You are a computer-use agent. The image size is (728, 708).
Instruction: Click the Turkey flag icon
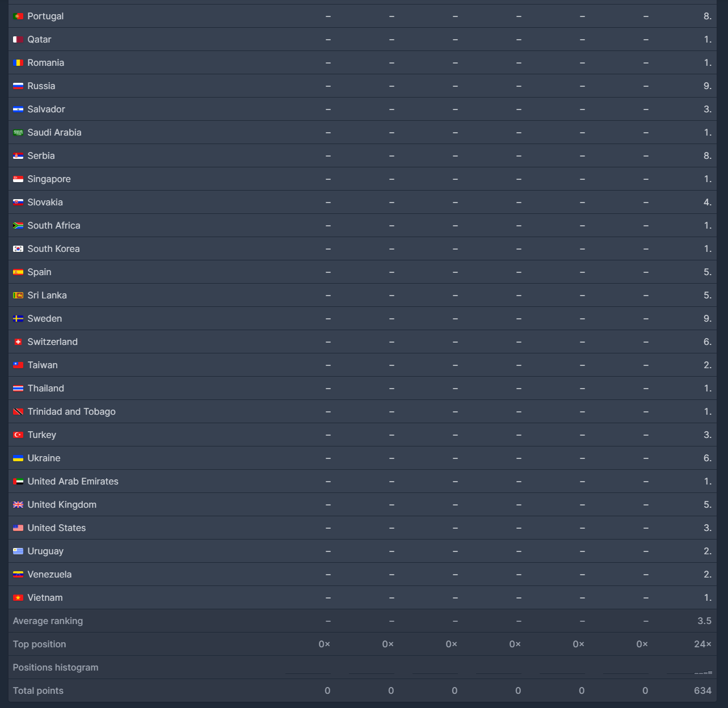coord(18,435)
